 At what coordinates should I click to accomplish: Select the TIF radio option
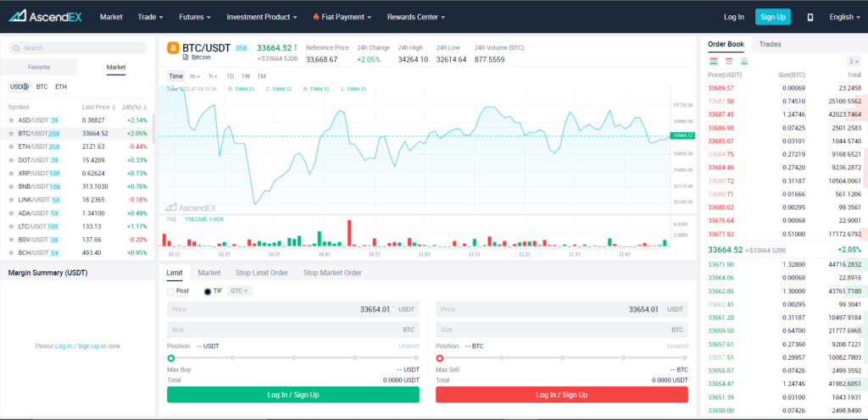pos(208,291)
